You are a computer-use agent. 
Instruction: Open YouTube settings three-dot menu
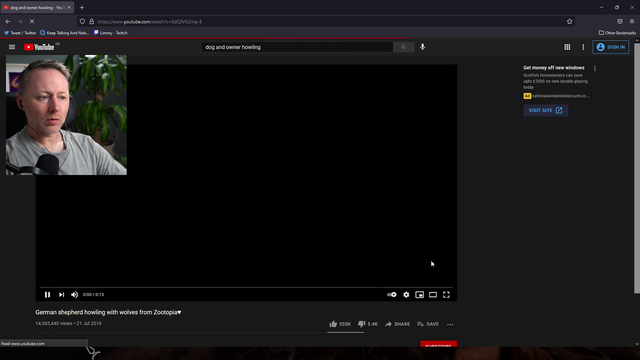click(583, 47)
